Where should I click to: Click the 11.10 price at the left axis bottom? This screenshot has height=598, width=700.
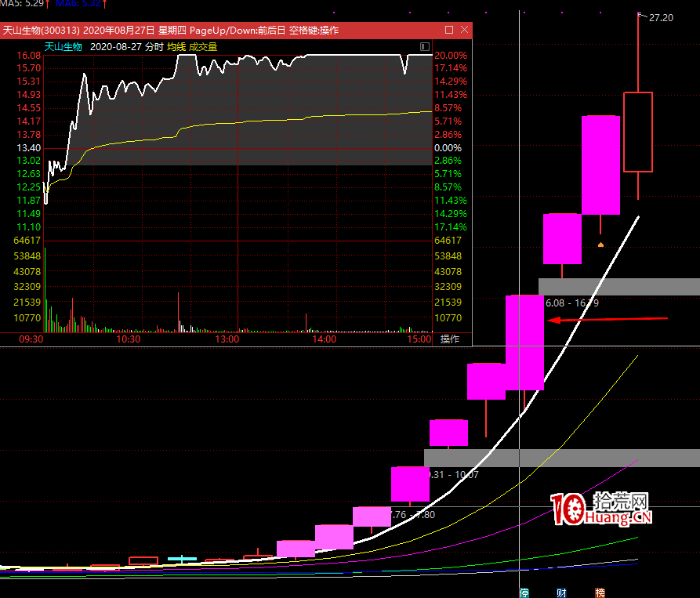(x=28, y=227)
